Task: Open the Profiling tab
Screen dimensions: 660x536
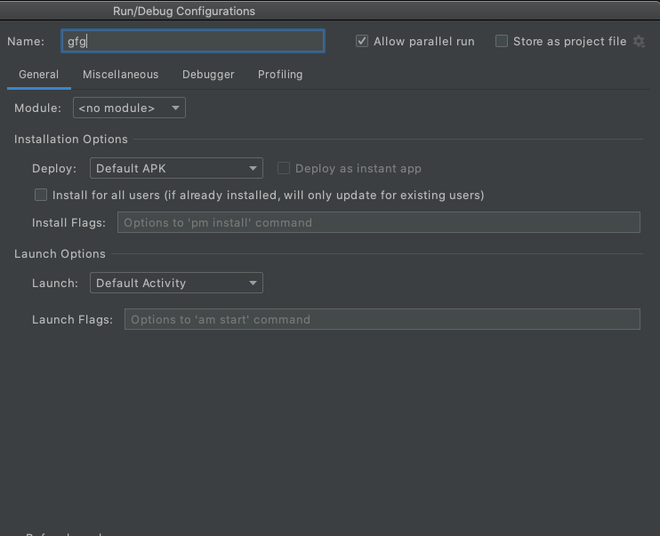Action: (280, 75)
